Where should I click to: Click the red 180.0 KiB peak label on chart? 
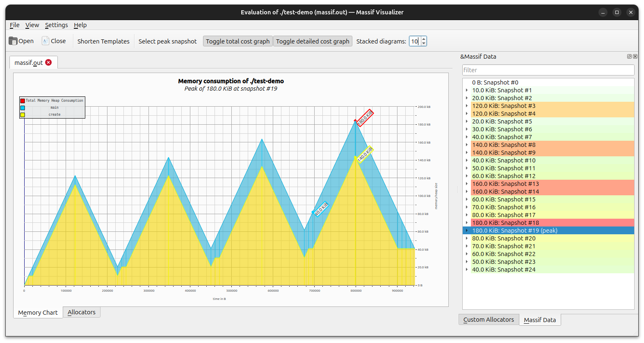click(x=364, y=118)
